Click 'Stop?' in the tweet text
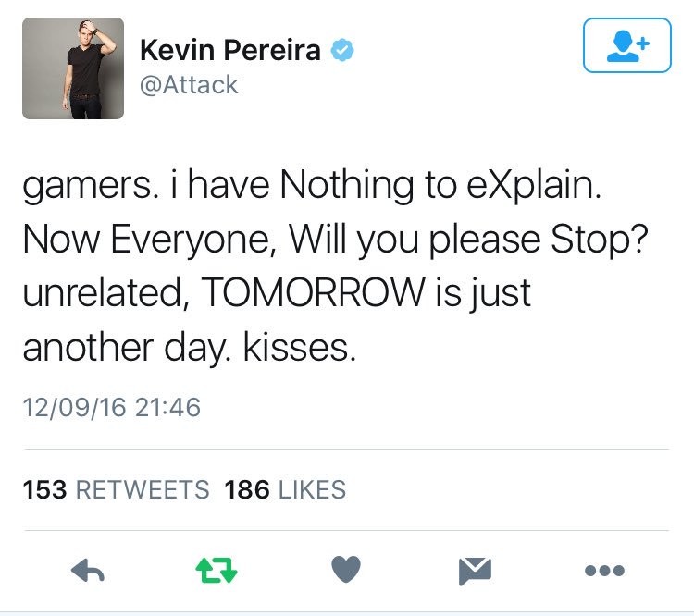The image size is (694, 616). tap(600, 240)
